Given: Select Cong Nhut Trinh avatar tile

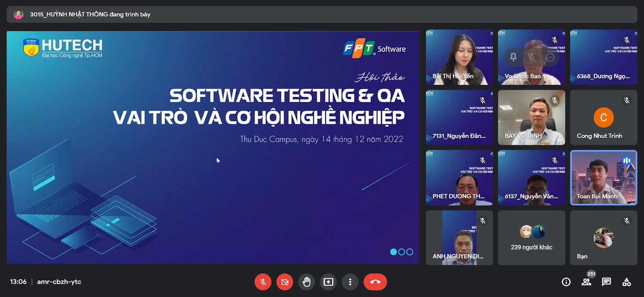Looking at the screenshot, I should pos(604,117).
